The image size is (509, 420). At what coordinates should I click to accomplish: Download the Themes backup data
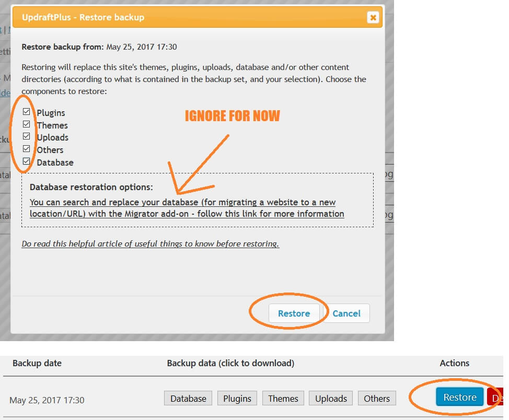coord(283,398)
